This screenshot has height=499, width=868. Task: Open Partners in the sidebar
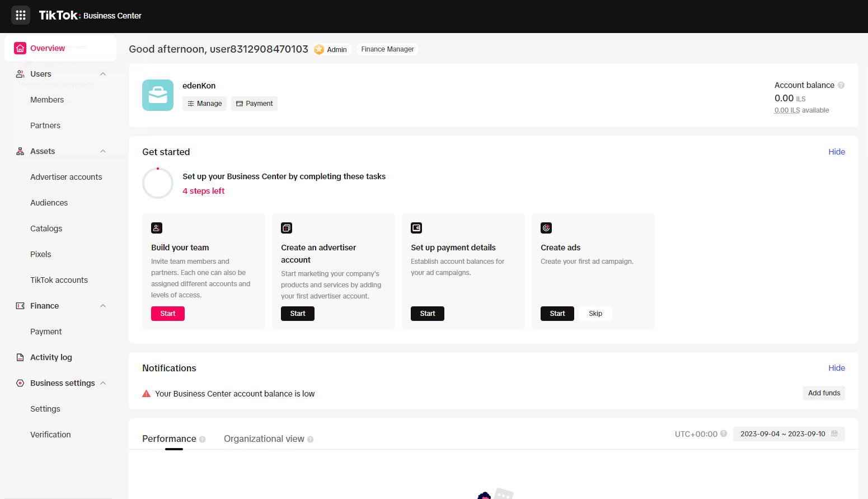[45, 125]
